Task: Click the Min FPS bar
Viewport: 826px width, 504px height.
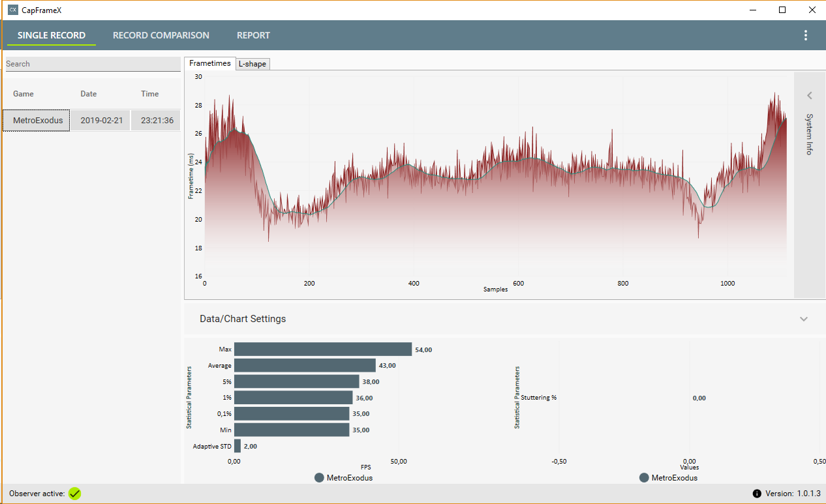Action: pos(292,430)
